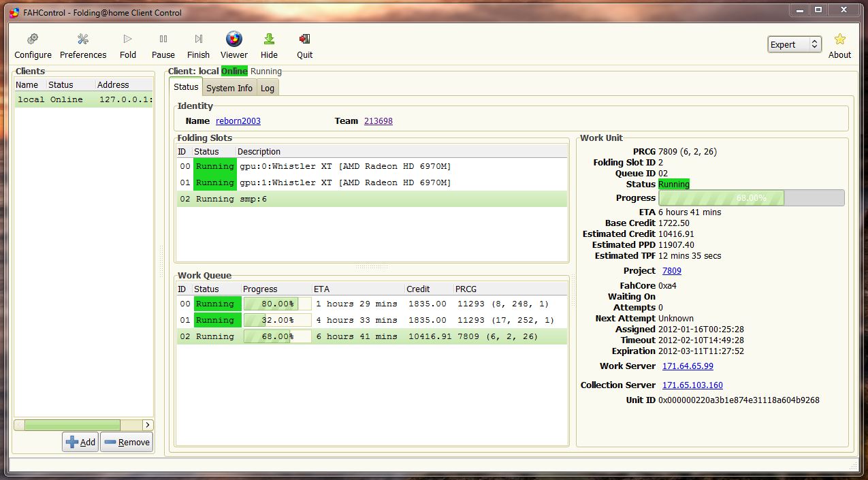868x480 pixels.
Task: Select the local client row
Action: tap(84, 99)
